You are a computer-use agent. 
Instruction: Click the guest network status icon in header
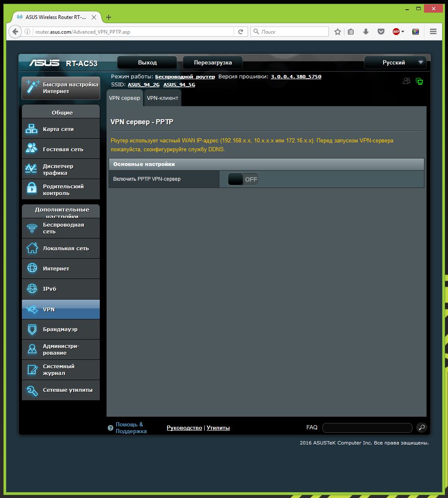point(406,81)
